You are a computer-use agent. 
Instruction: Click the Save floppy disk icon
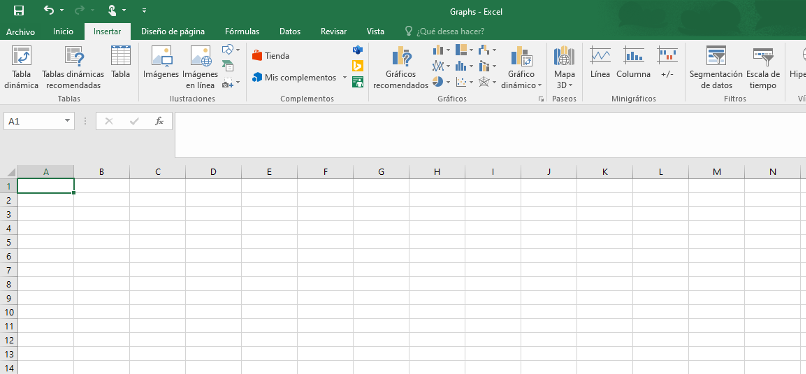(19, 10)
